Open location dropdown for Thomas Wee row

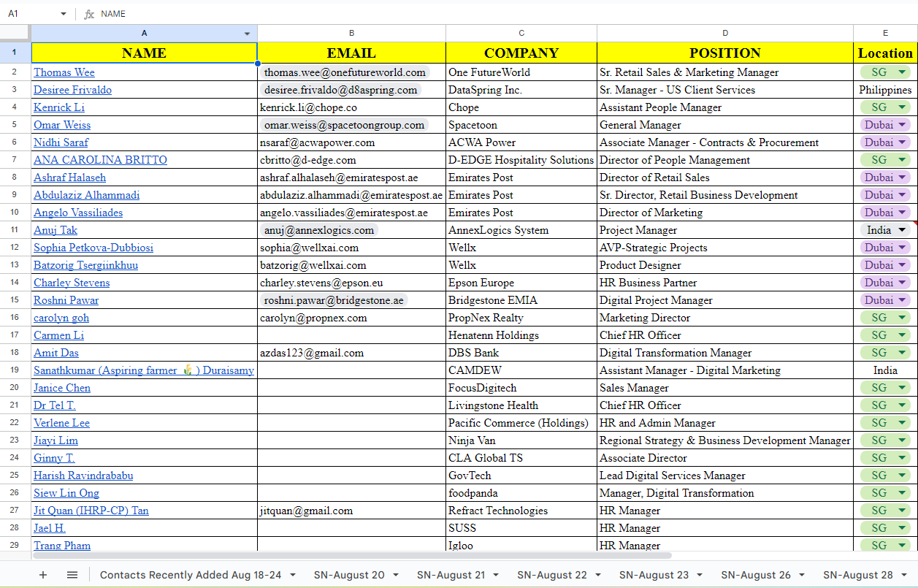pos(903,72)
